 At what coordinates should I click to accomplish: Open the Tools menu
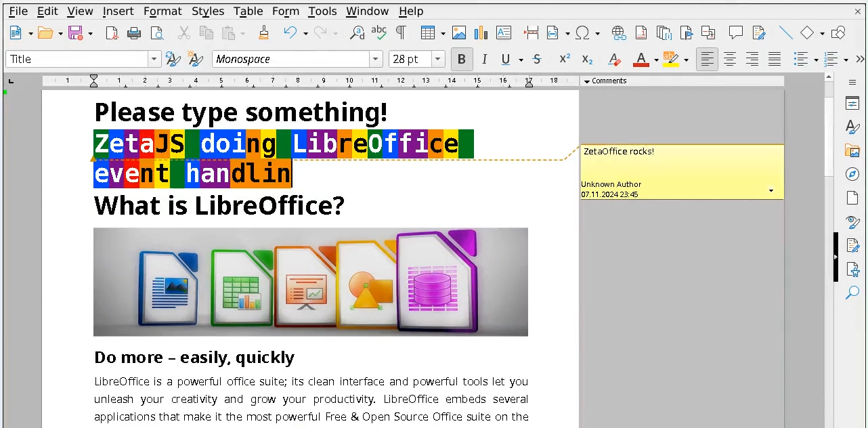pos(322,11)
